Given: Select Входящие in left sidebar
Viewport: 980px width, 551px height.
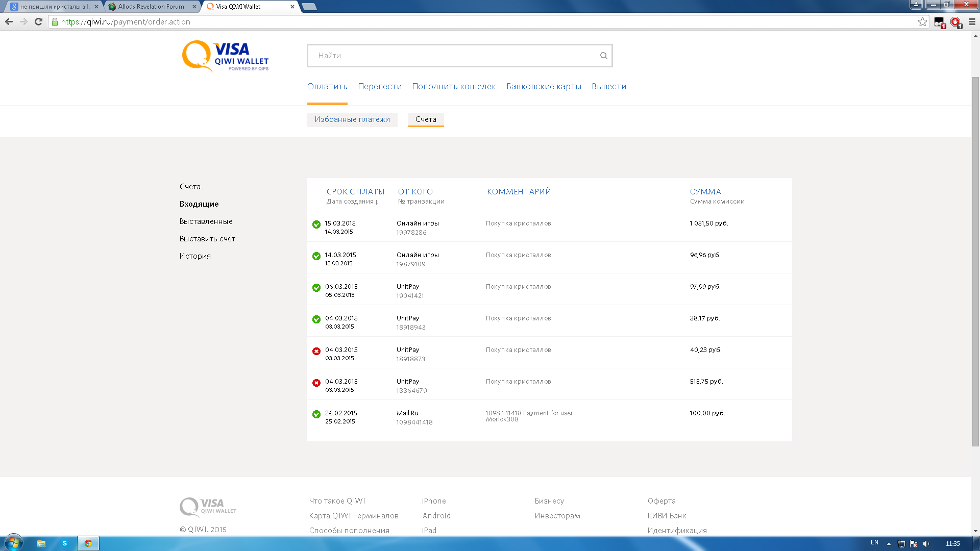Looking at the screenshot, I should (199, 204).
